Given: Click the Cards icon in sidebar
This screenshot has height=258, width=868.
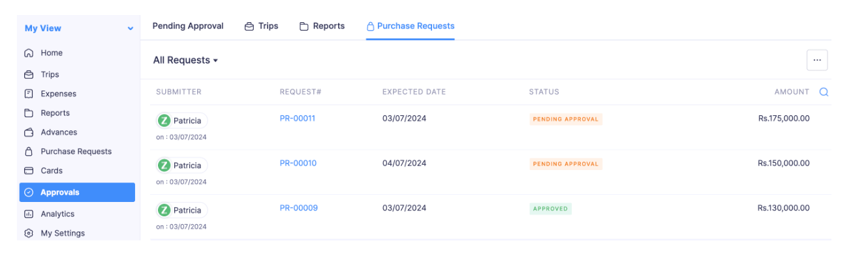Looking at the screenshot, I should point(29,171).
